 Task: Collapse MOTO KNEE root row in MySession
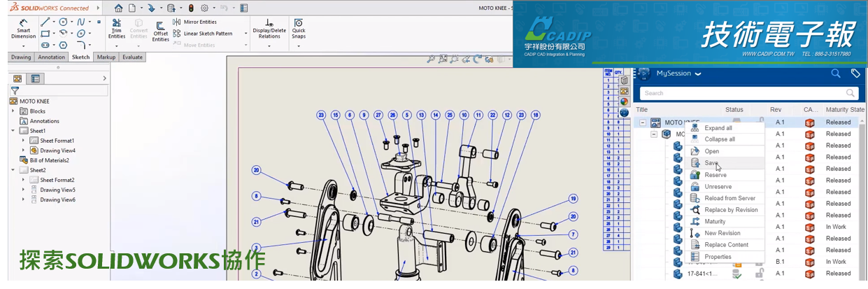pyautogui.click(x=643, y=122)
